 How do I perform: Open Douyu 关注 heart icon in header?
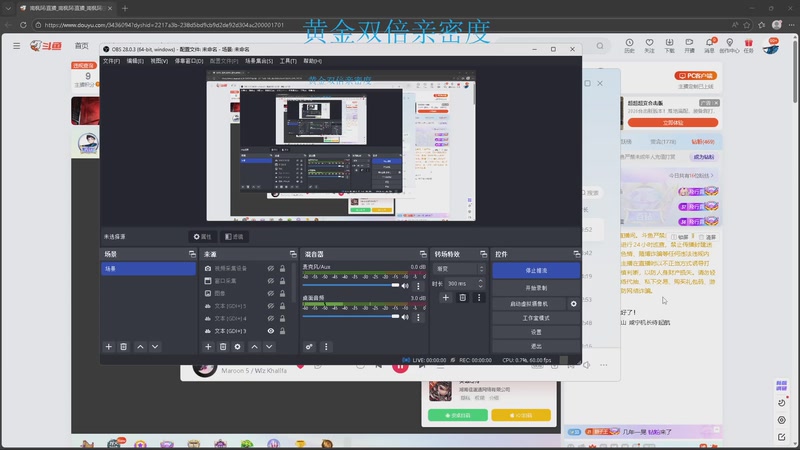pos(649,45)
